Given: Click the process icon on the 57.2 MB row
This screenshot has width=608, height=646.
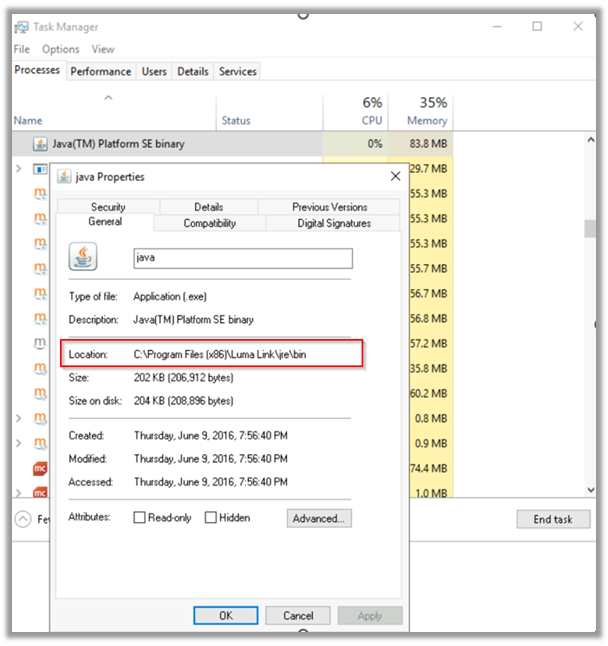Looking at the screenshot, I should click(x=40, y=343).
